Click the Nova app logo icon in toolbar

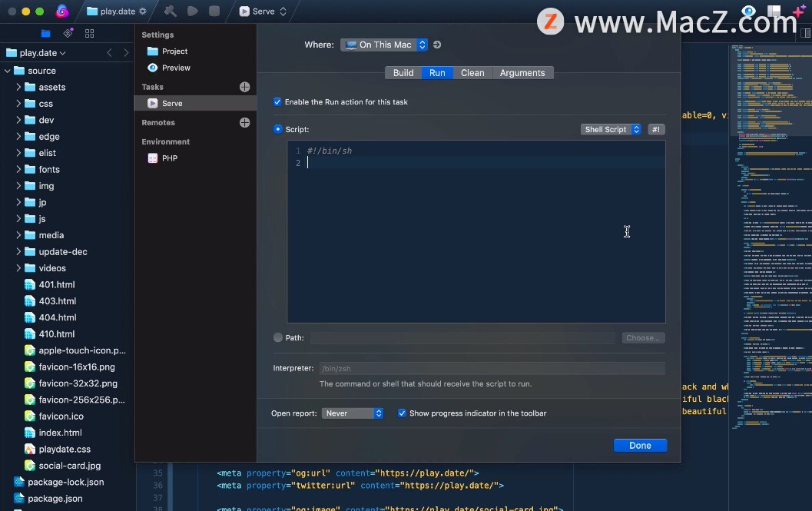click(x=62, y=11)
